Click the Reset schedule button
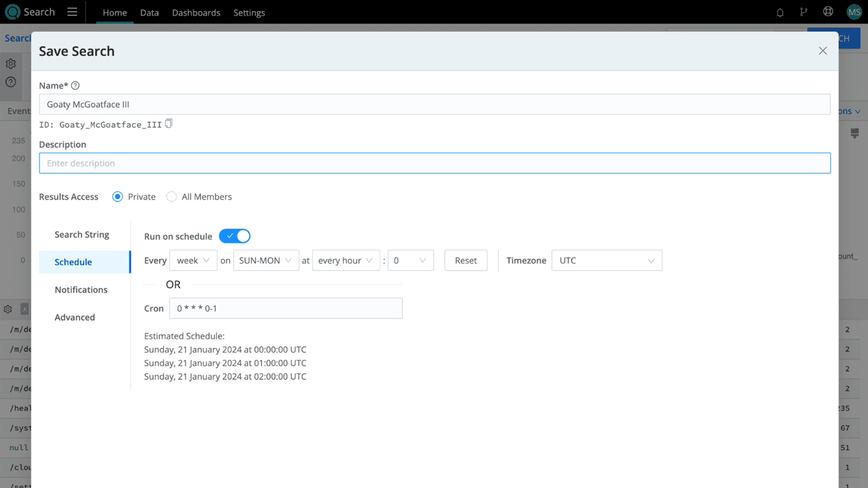 pos(466,261)
